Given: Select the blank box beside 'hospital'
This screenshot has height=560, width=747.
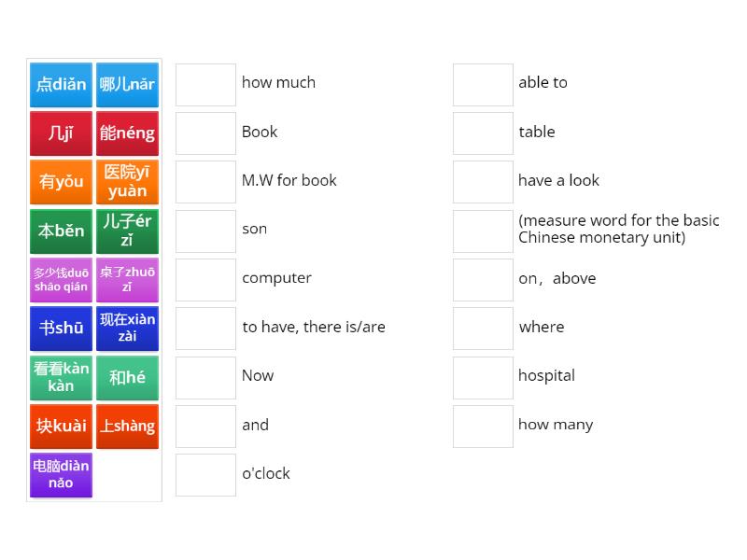Looking at the screenshot, I should coord(483,378).
